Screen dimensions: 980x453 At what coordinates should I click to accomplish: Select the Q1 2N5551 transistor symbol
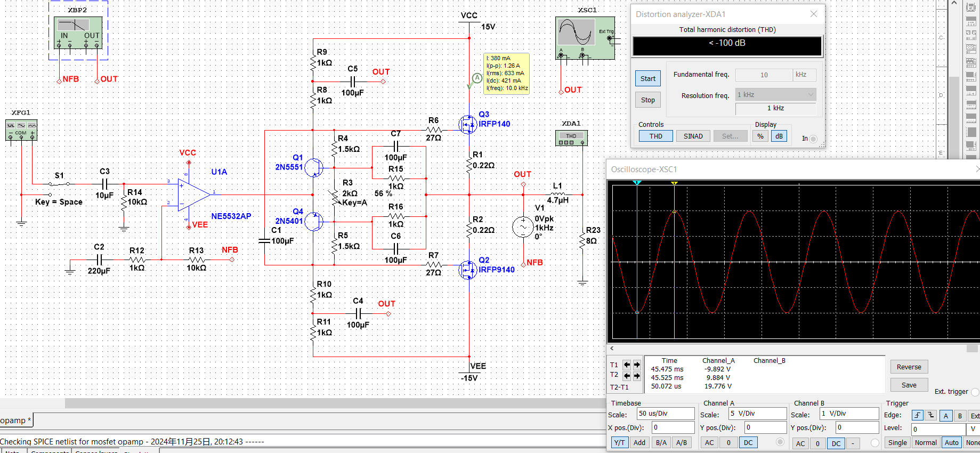(x=314, y=167)
